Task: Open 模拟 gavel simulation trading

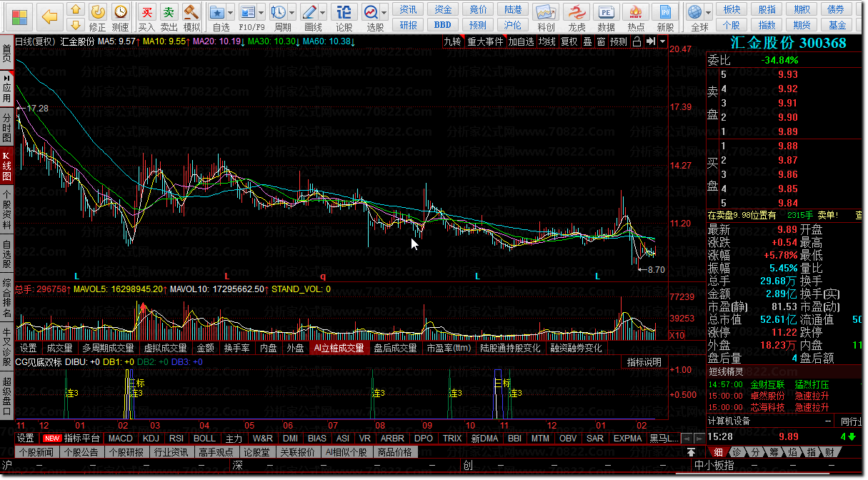Action: pyautogui.click(x=191, y=17)
